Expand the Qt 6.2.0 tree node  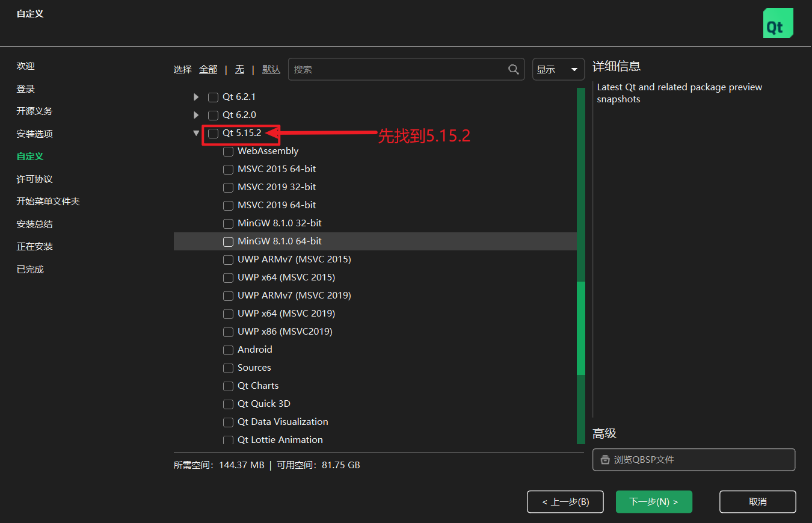pos(196,115)
